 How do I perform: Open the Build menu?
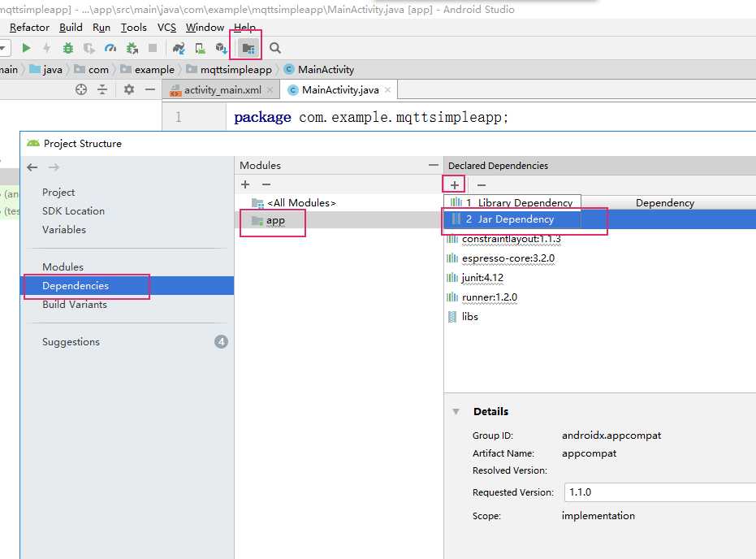[71, 28]
